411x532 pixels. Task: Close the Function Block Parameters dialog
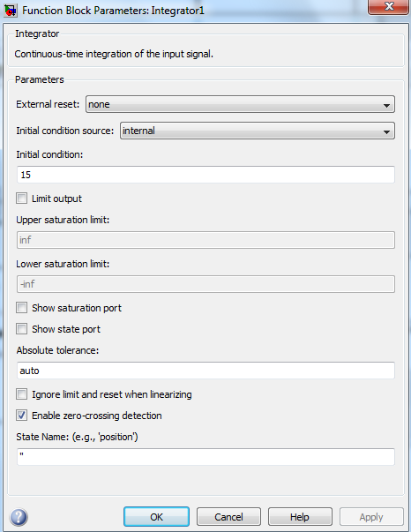pos(388,7)
